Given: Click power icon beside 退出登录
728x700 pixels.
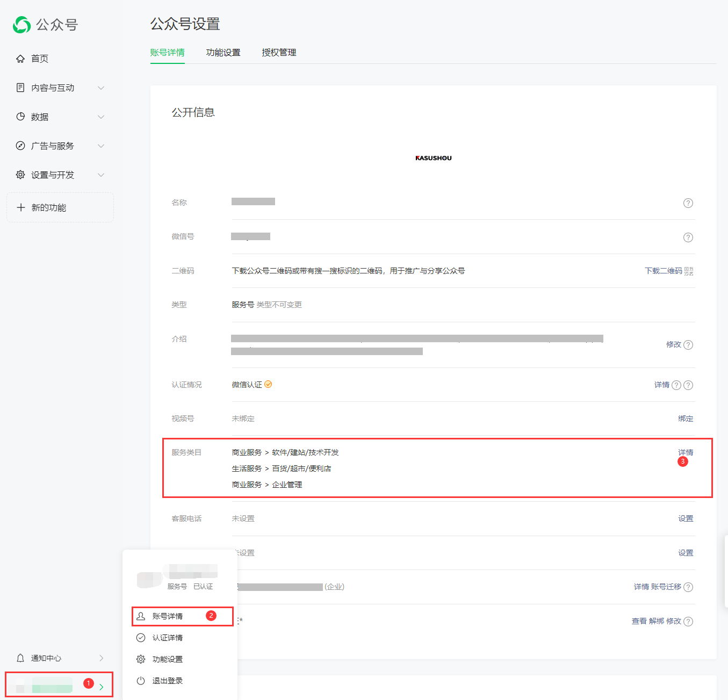Looking at the screenshot, I should tap(141, 681).
